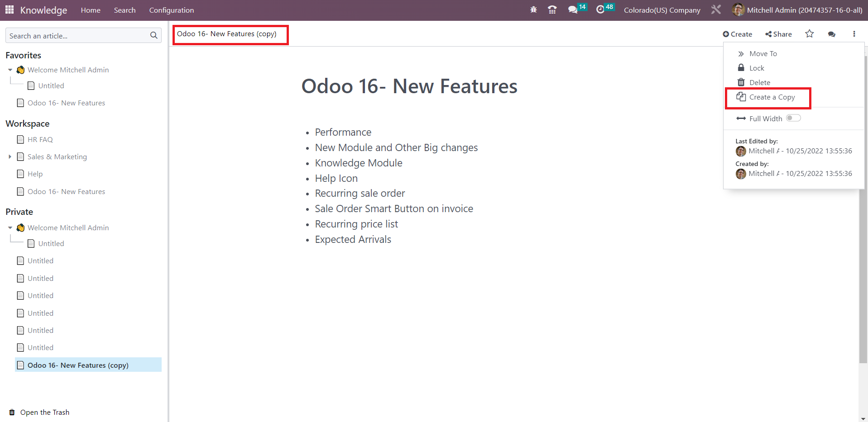Click the search magnifier icon
The height and width of the screenshot is (422, 868).
(154, 35)
